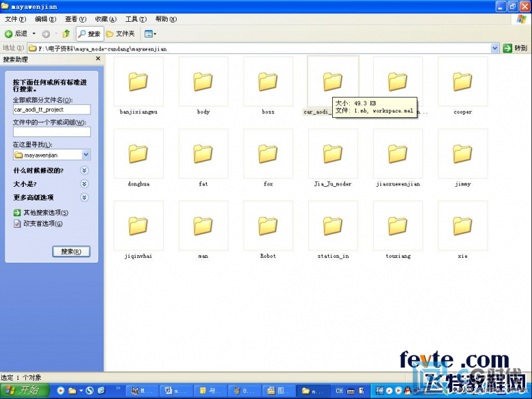Click the 搜索(R) button
Screen dimensions: 532x399
pos(71,252)
